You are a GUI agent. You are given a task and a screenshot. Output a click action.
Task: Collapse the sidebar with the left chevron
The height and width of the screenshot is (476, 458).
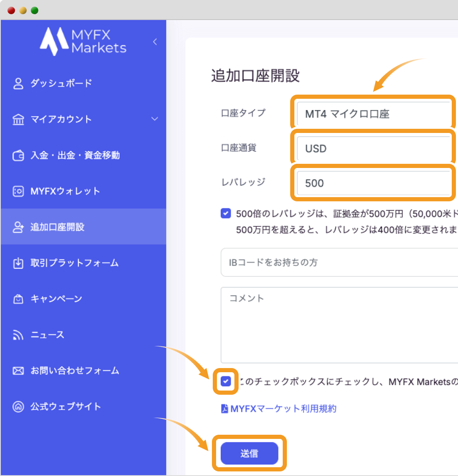155,42
